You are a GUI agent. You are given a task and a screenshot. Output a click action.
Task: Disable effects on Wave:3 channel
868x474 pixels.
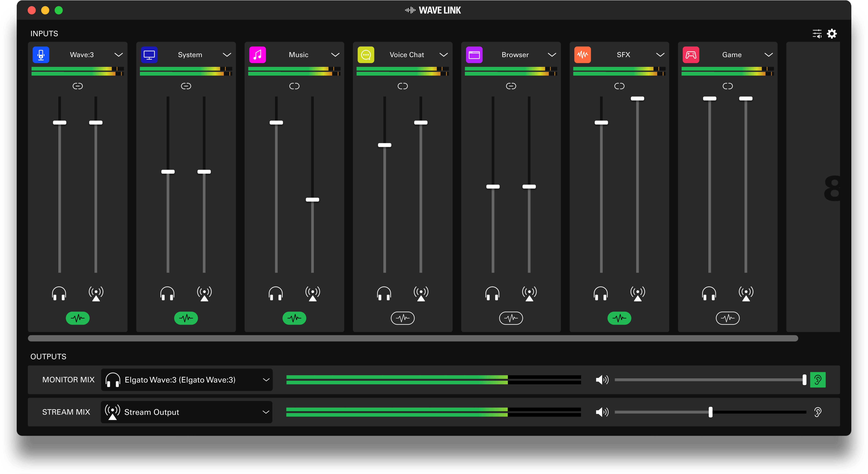tap(77, 318)
